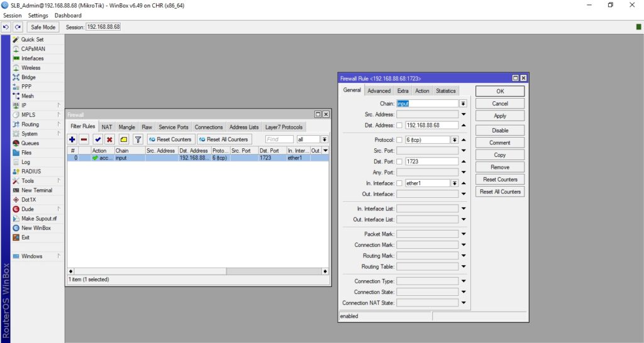Open the Advanced tab of the Firewall Rule dialog
The height and width of the screenshot is (343, 644).
coord(379,91)
